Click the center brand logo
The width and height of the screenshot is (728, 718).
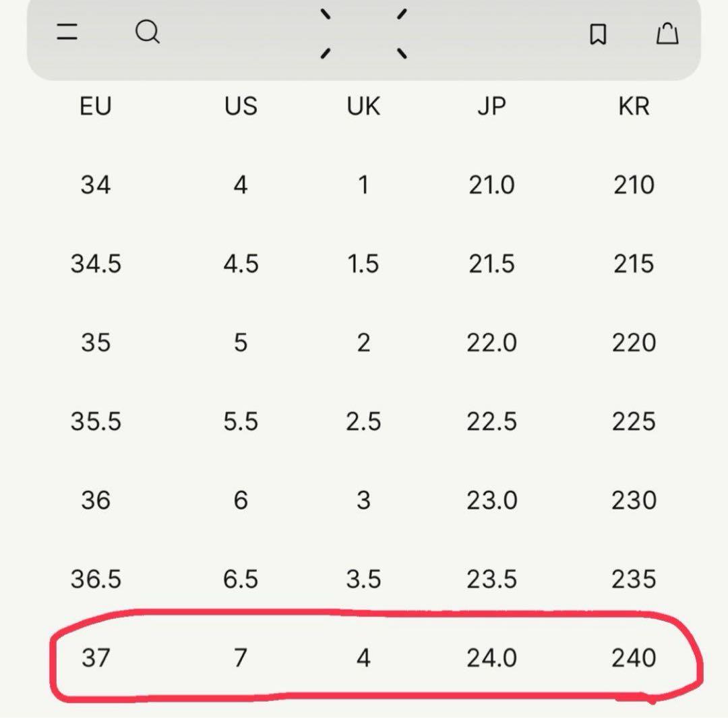pos(363,33)
